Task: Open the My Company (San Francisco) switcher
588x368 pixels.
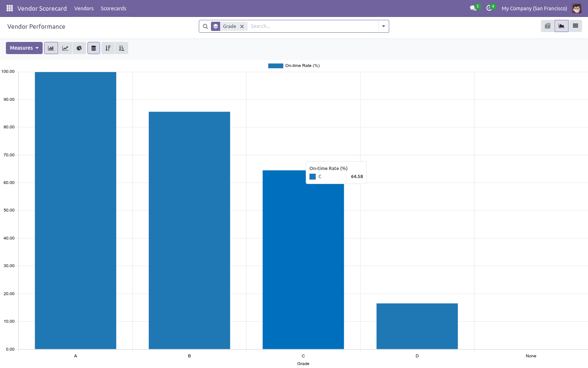Action: point(534,8)
